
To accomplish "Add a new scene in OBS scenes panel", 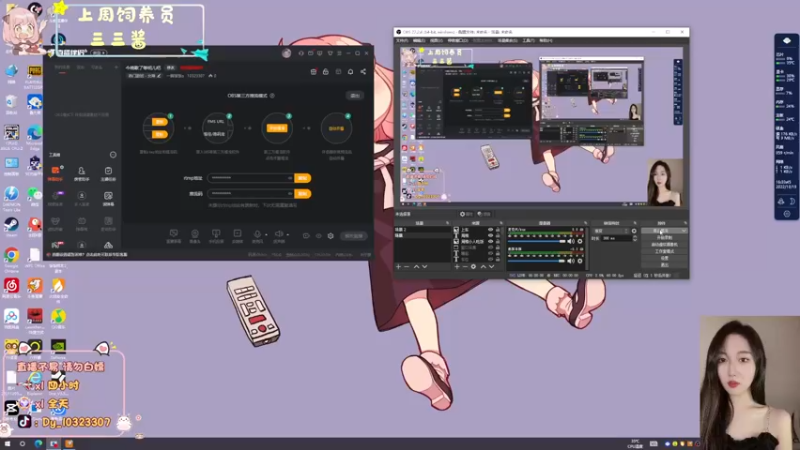I will [398, 267].
